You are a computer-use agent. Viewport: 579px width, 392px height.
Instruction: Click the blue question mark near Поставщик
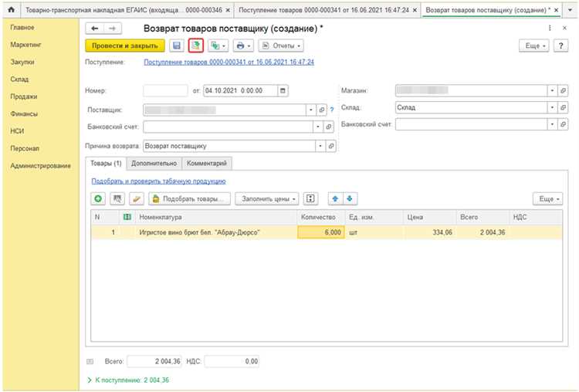coord(332,110)
